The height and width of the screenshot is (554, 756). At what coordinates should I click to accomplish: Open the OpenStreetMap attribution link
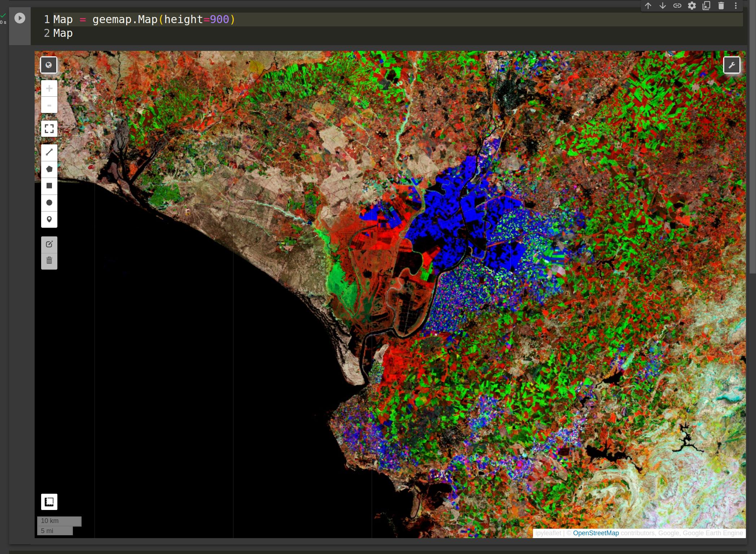coord(595,533)
